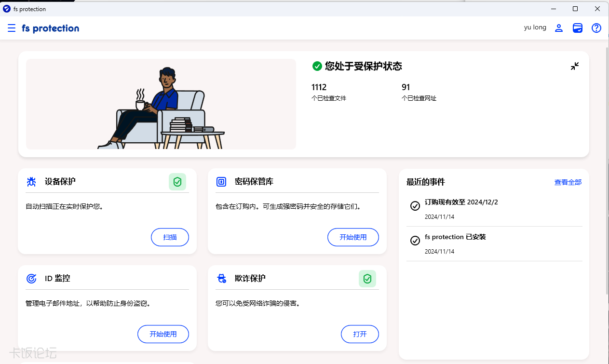This screenshot has width=609, height=364.
Task: Click the 设备保护 bug icon
Action: point(31,182)
